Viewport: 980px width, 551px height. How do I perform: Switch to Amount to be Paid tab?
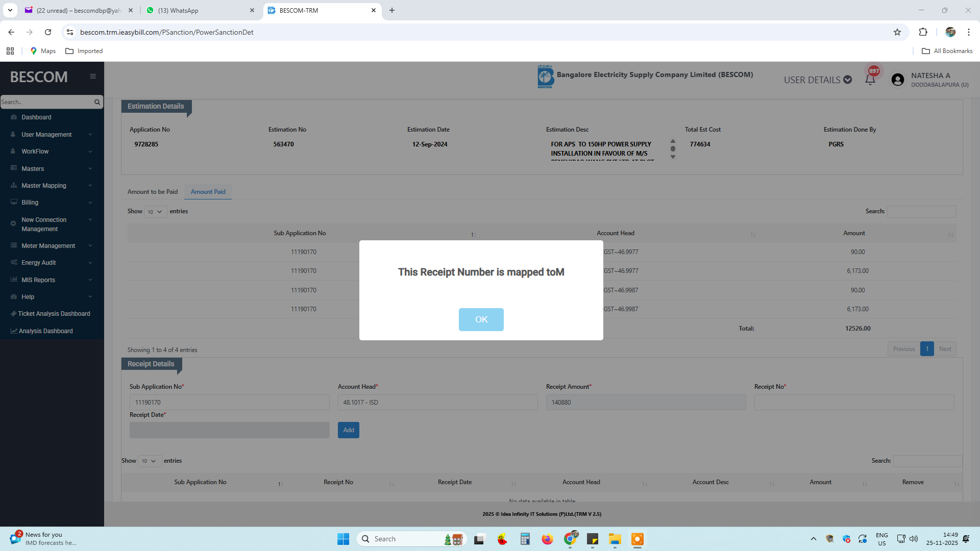(x=153, y=192)
